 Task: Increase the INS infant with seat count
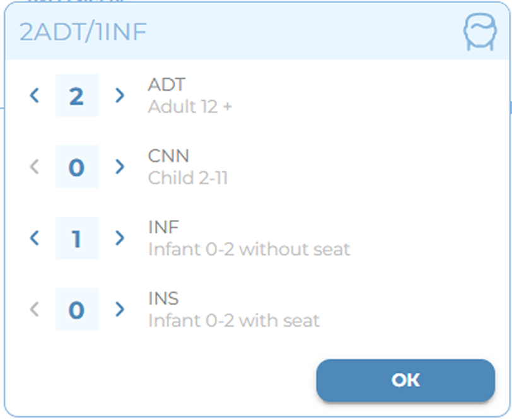tap(120, 310)
